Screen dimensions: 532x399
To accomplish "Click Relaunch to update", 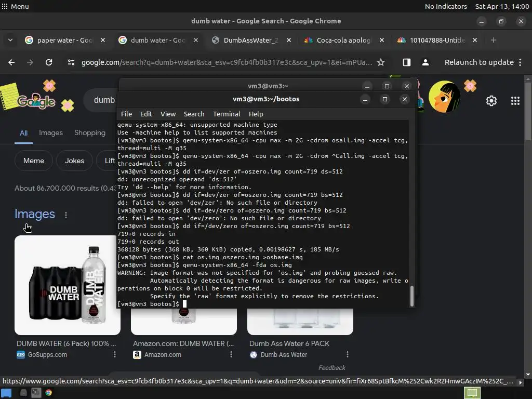I will pyautogui.click(x=479, y=62).
